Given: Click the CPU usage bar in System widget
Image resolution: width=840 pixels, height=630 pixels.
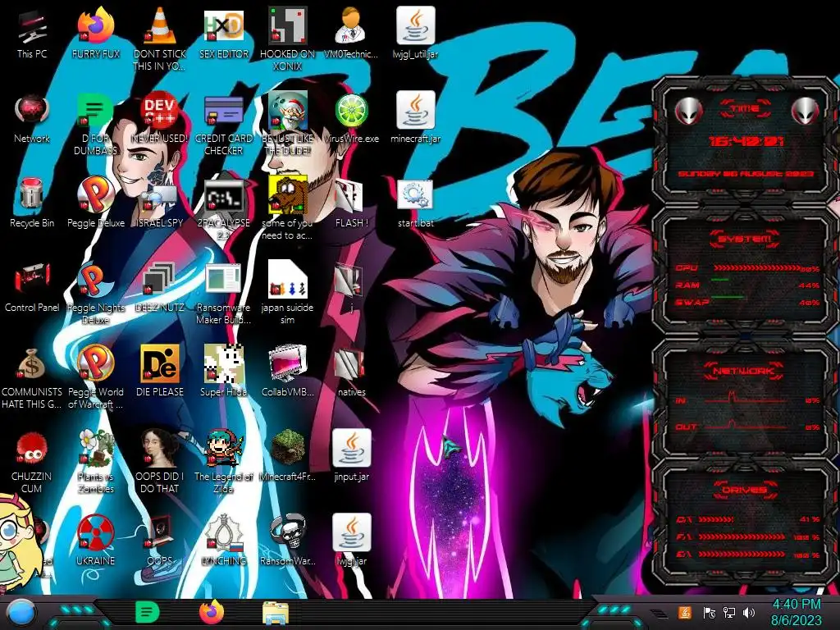Looking at the screenshot, I should click(x=756, y=268).
